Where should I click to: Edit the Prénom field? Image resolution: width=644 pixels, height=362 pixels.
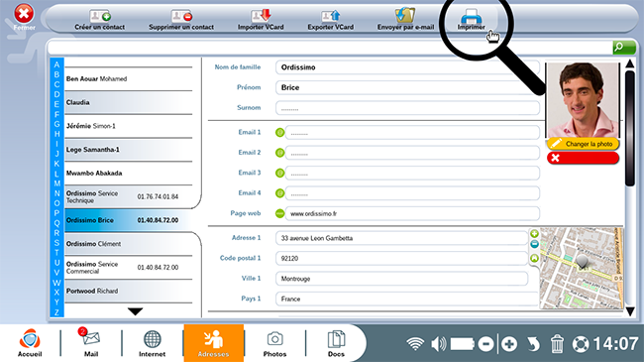tap(407, 87)
